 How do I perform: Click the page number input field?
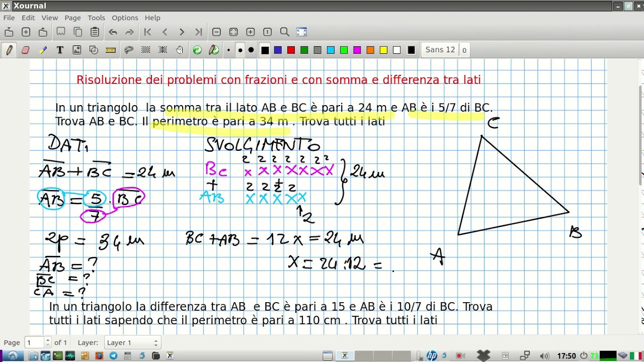click(35, 342)
